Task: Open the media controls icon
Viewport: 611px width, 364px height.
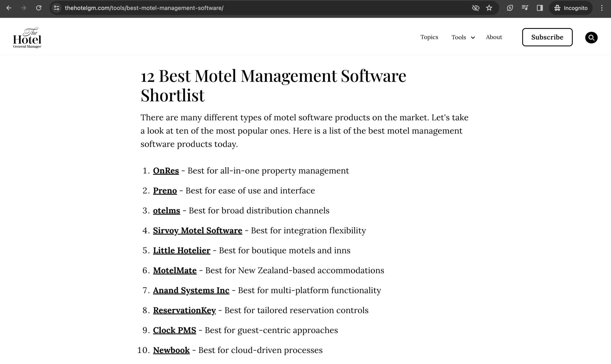Action: [x=524, y=8]
